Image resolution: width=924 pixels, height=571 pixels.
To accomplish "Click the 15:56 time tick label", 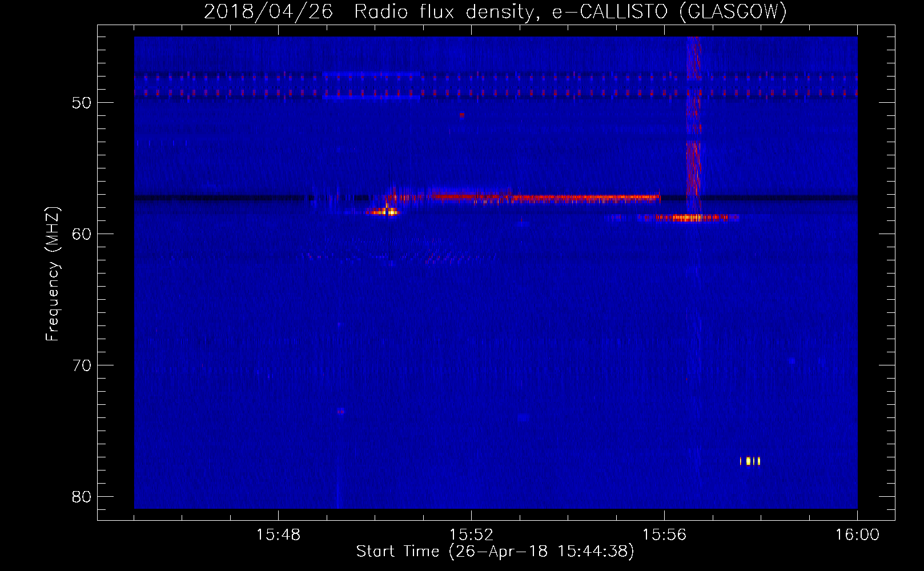I will click(664, 534).
